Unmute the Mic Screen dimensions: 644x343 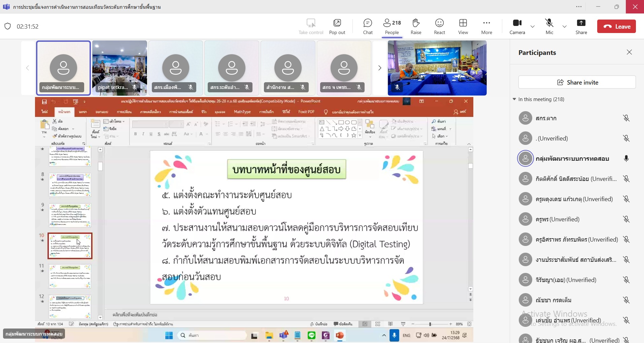(549, 27)
